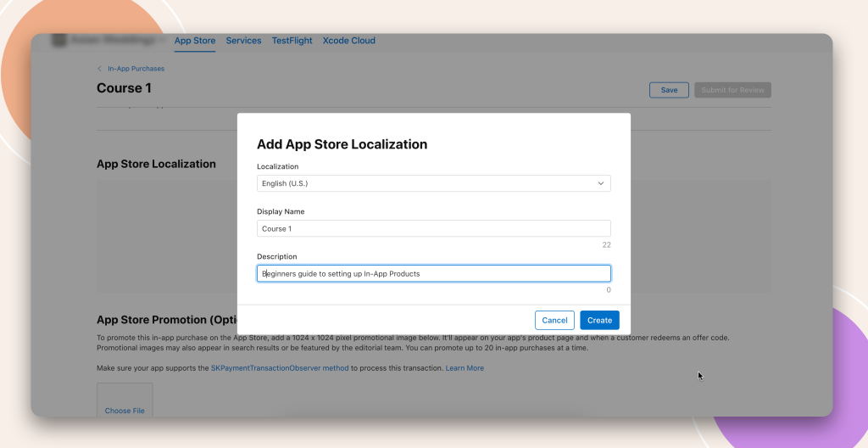Click the Display Name field containing Course 1

pyautogui.click(x=433, y=228)
